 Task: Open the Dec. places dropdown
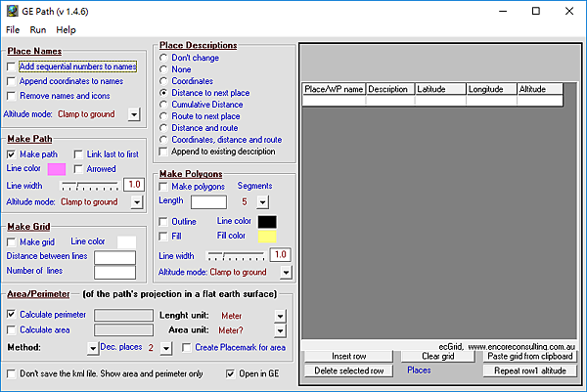tap(166, 348)
